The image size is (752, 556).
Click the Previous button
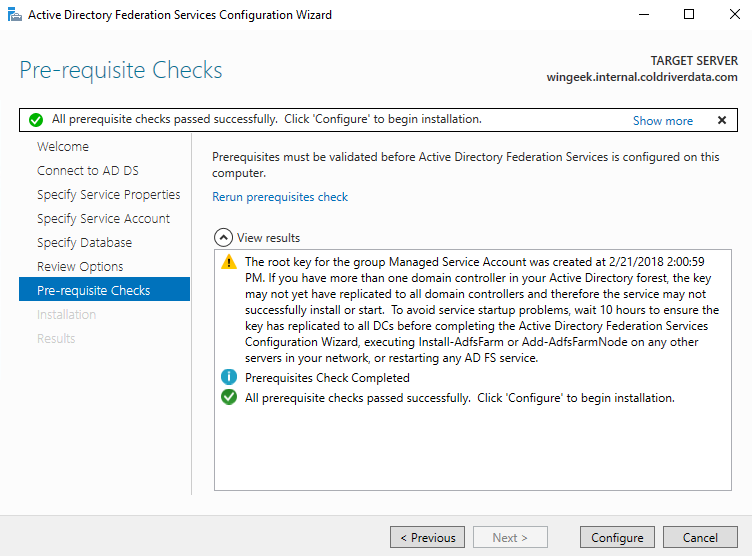(x=427, y=537)
